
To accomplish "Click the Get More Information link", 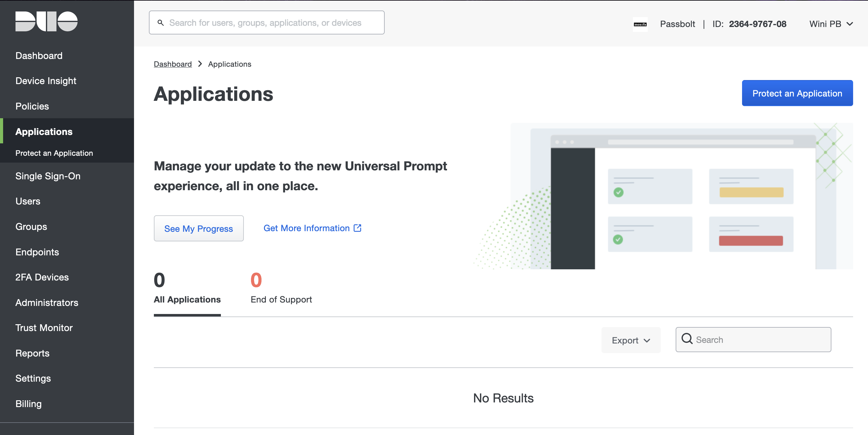I will (x=312, y=228).
